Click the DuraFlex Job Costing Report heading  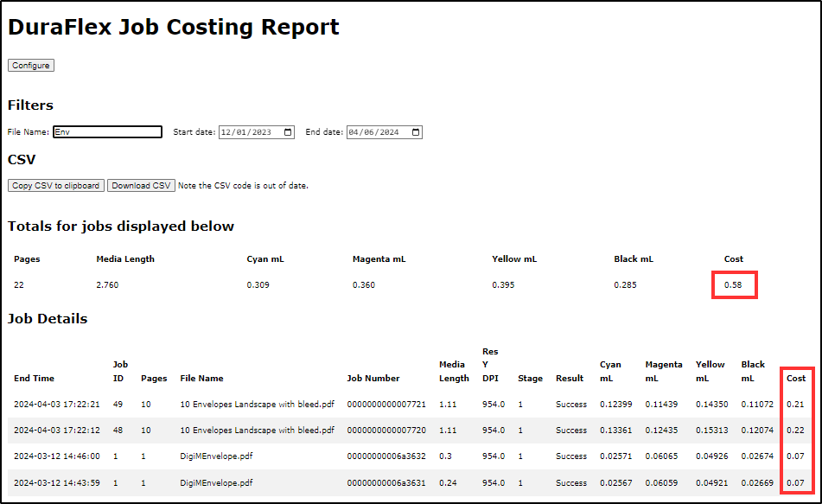click(x=174, y=28)
